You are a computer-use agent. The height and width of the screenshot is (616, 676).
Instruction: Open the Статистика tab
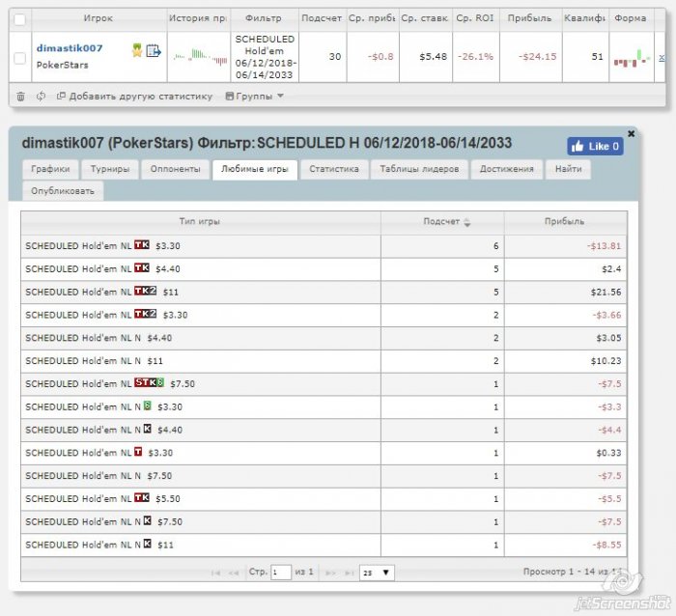click(x=334, y=169)
